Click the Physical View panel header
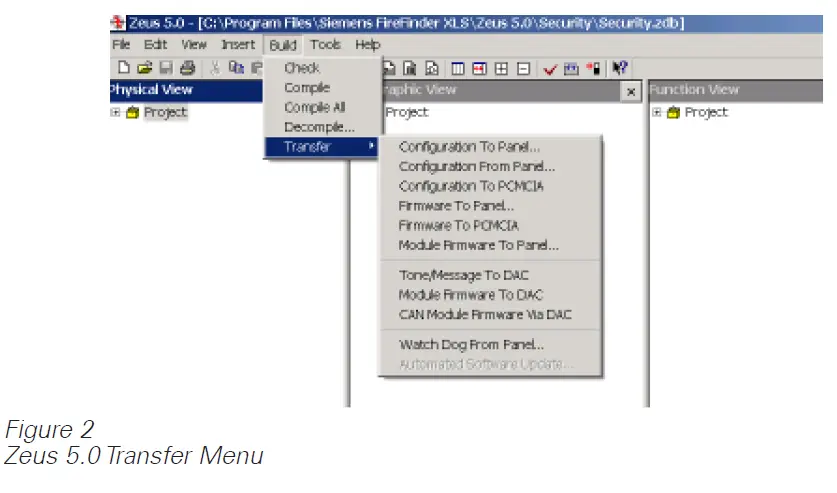This screenshot has width=837, height=493. tap(186, 90)
